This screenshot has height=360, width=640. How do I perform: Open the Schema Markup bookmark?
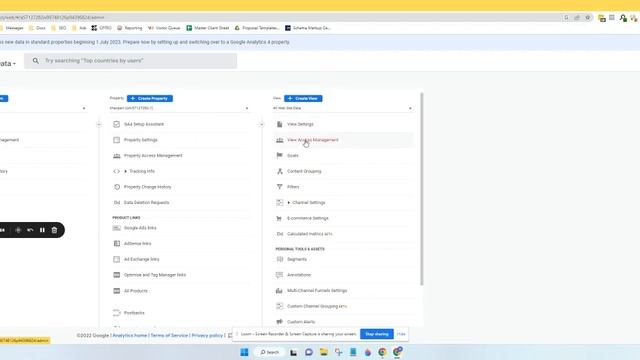pyautogui.click(x=308, y=28)
